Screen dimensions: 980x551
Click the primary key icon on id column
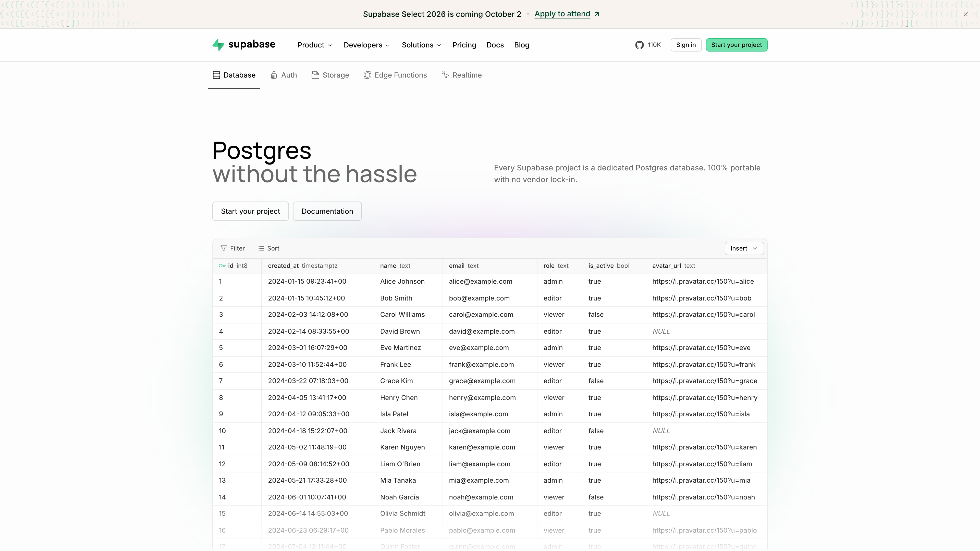point(222,266)
